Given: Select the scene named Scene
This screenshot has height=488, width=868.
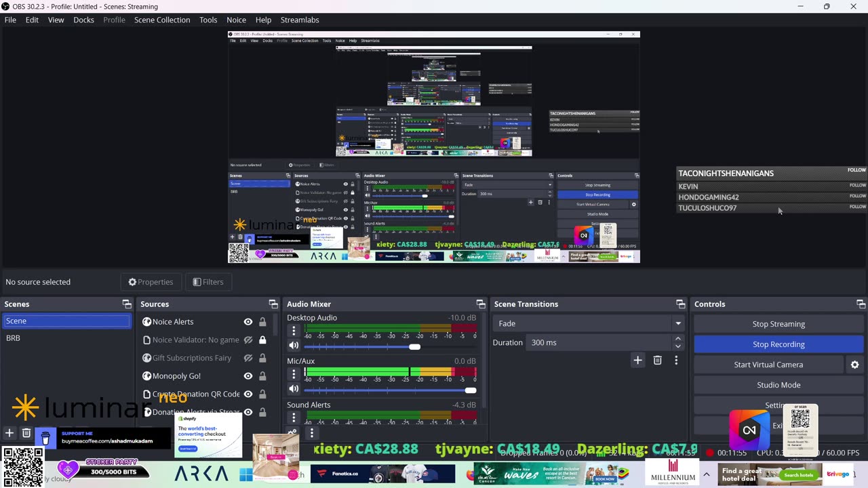Looking at the screenshot, I should pyautogui.click(x=66, y=321).
